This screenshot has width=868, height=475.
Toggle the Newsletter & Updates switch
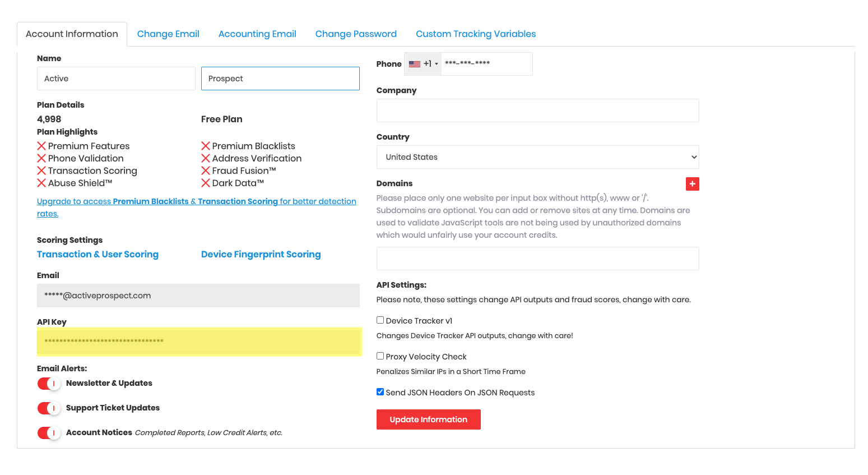point(49,384)
